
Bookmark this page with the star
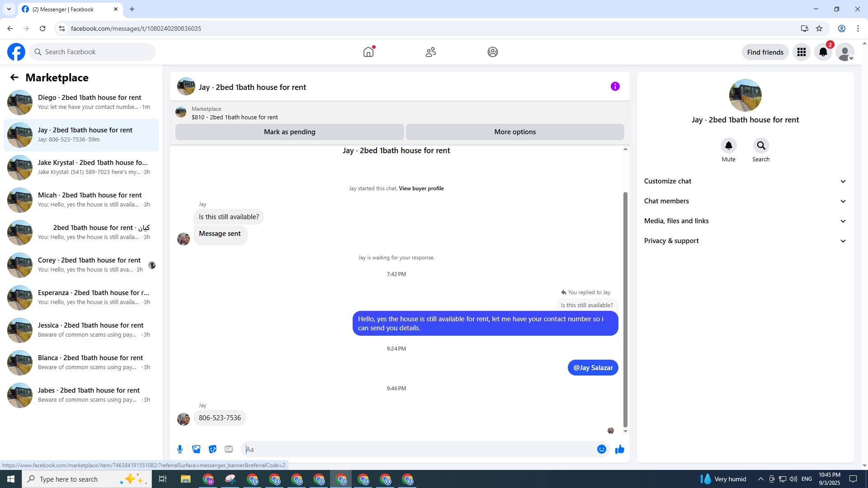pyautogui.click(x=819, y=28)
